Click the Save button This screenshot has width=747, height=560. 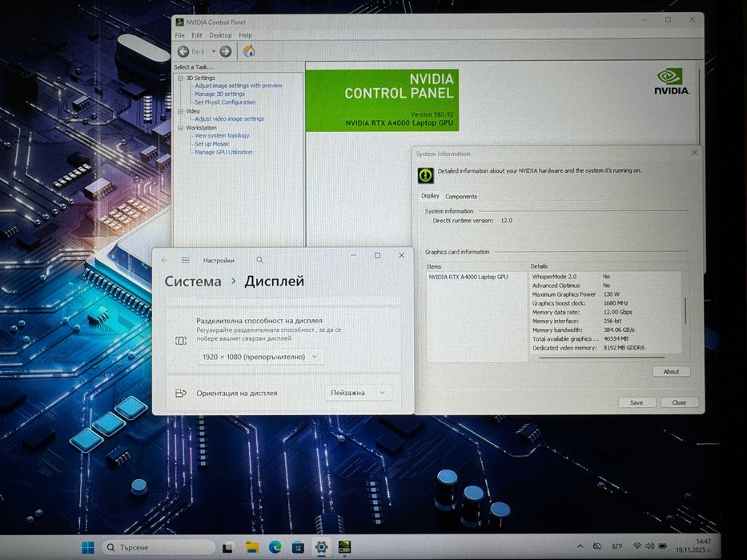pyautogui.click(x=637, y=402)
